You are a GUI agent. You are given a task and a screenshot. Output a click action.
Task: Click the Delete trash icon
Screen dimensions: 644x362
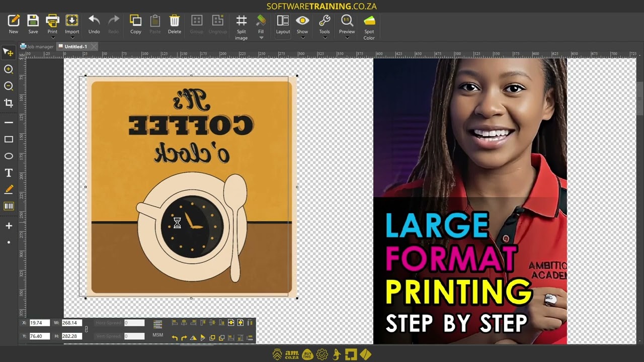(175, 21)
